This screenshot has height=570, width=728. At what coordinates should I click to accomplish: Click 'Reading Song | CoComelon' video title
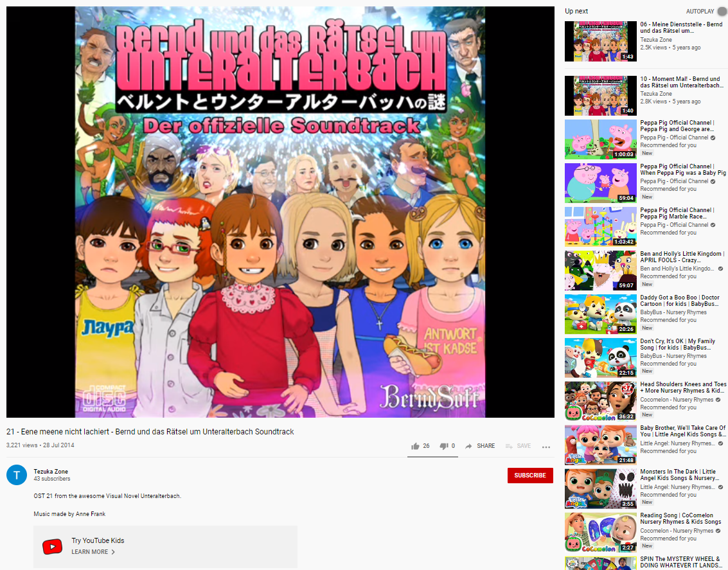coord(680,519)
